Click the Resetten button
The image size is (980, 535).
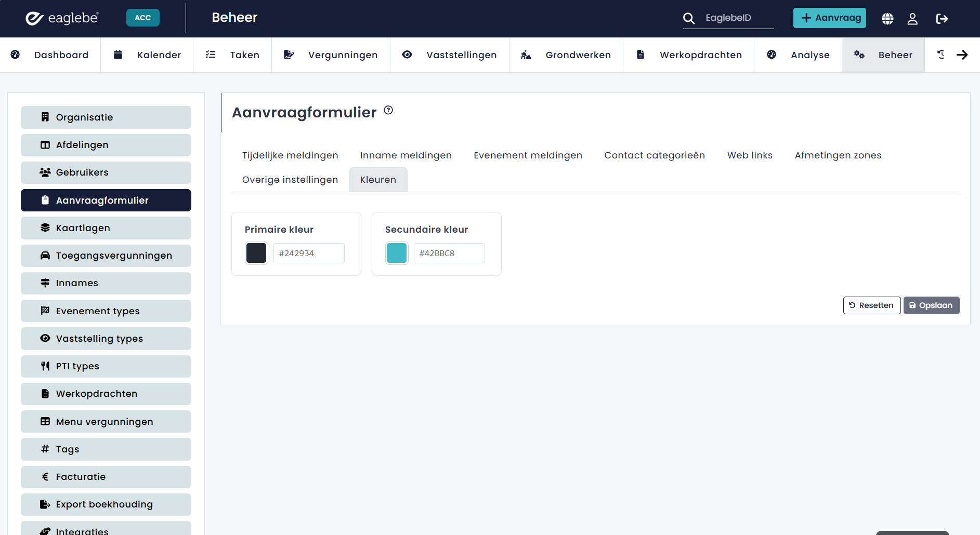pos(872,305)
